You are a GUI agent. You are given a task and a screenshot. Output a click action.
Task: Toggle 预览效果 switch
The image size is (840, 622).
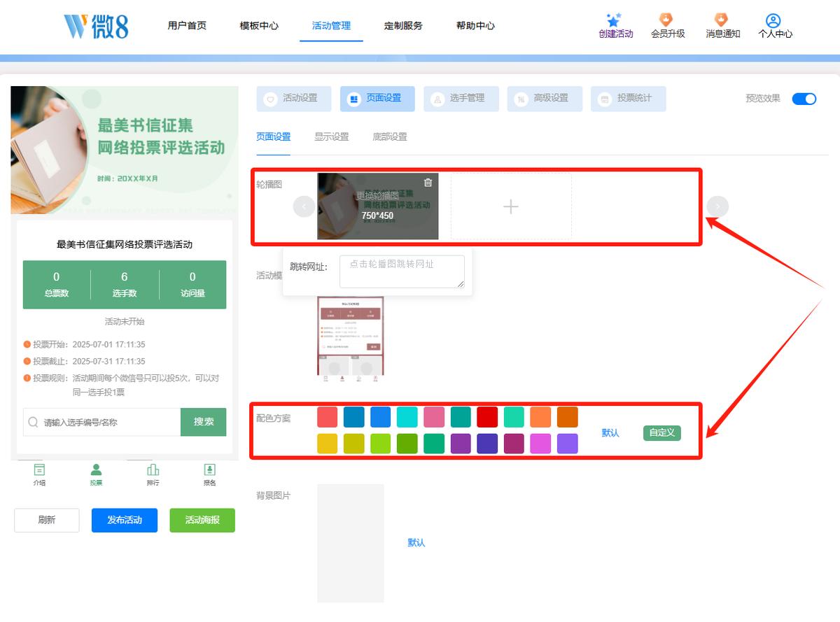pos(804,99)
